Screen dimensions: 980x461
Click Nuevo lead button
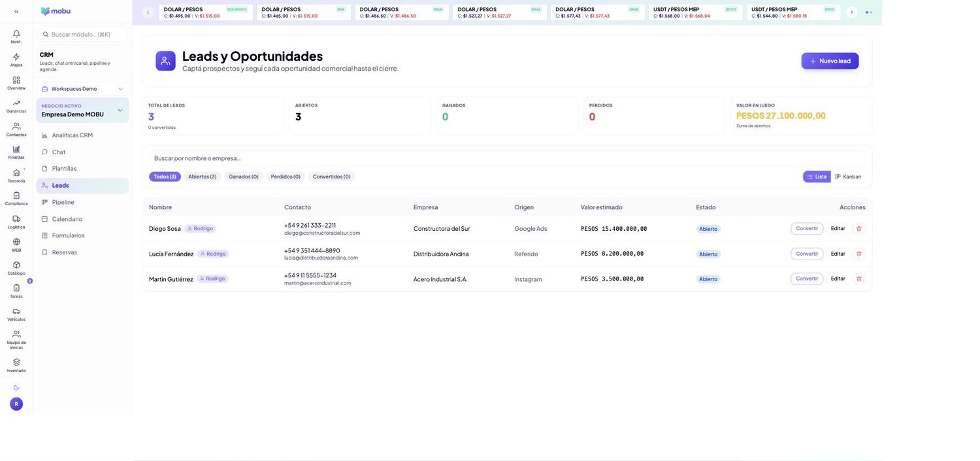[x=830, y=61]
